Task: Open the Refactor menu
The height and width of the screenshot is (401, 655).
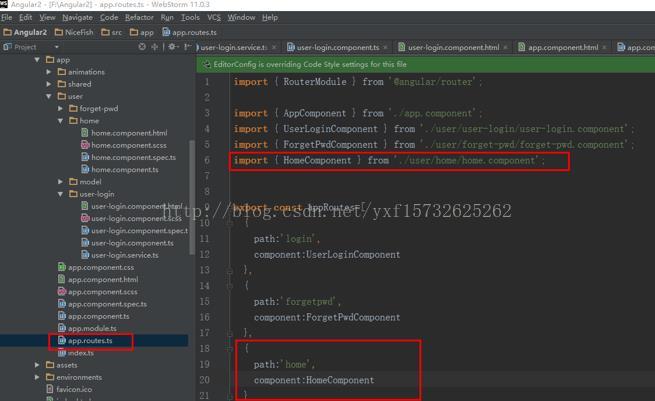Action: pyautogui.click(x=139, y=18)
